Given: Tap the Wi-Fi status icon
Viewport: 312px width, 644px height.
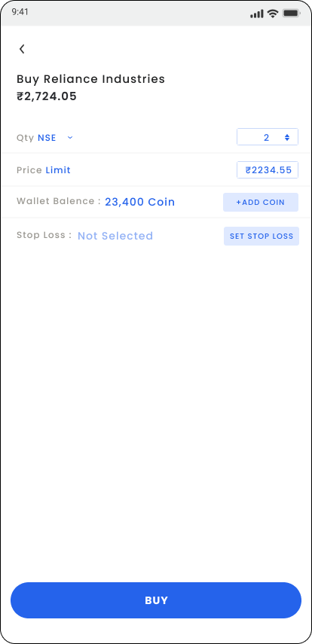Looking at the screenshot, I should [x=273, y=14].
